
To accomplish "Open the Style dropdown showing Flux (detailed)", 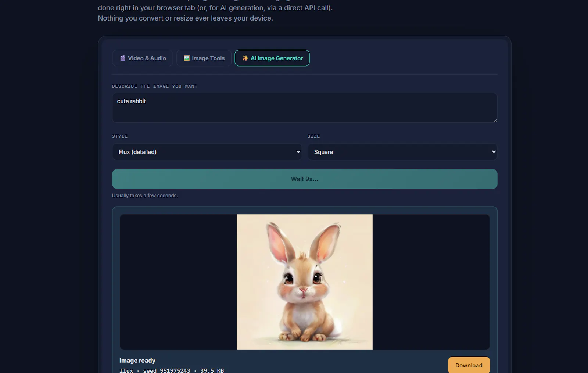I will [x=207, y=152].
